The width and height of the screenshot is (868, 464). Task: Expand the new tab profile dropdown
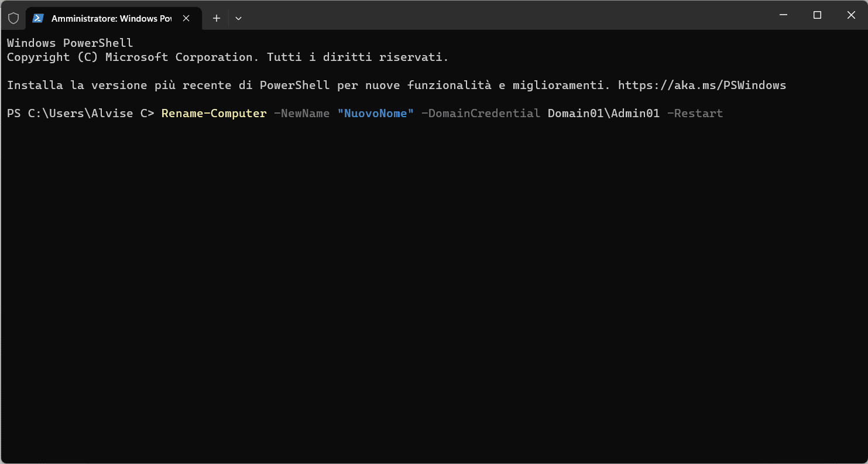[238, 18]
